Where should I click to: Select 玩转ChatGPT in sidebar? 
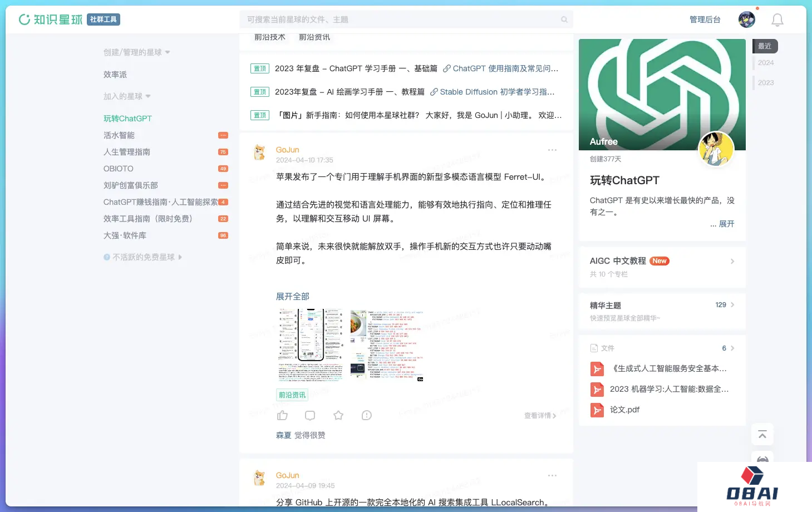(x=127, y=119)
